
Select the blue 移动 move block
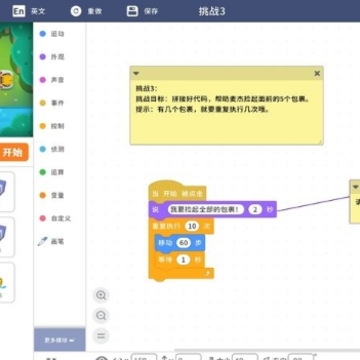click(180, 243)
